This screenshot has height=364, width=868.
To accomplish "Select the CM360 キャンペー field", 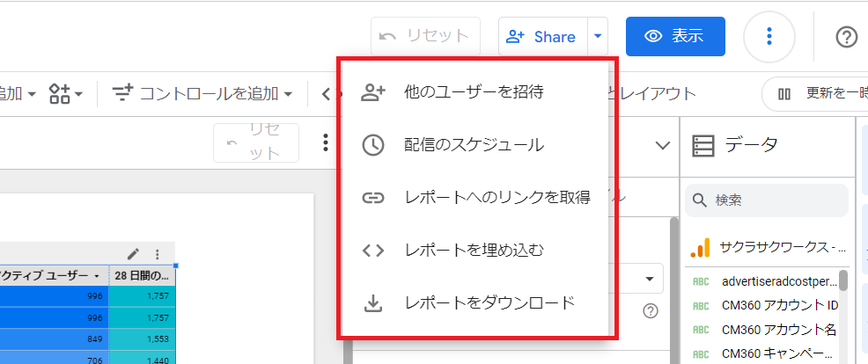I will pyautogui.click(x=764, y=353).
